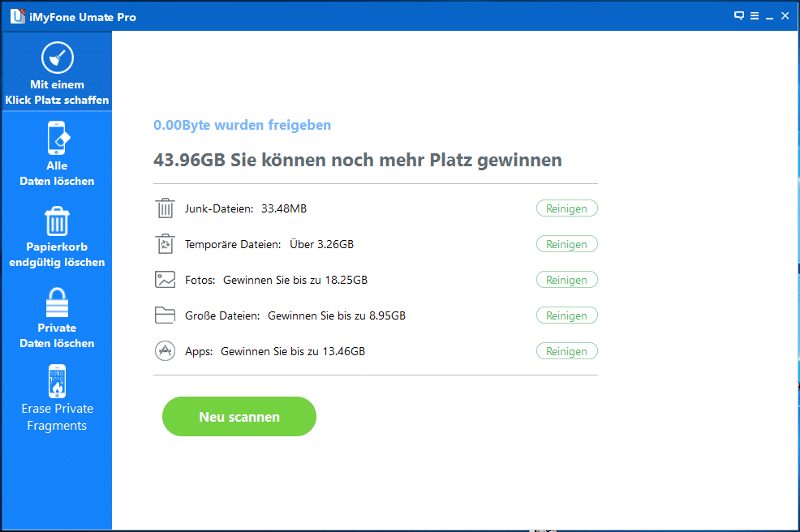The height and width of the screenshot is (532, 800).
Task: Click the Große Dateien folder icon
Action: 165,315
